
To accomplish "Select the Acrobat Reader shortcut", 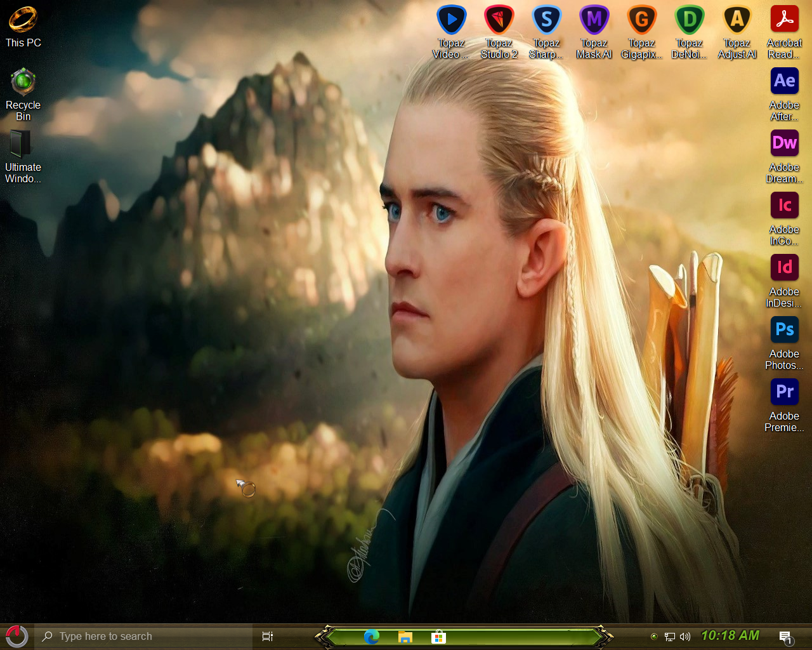I will pyautogui.click(x=784, y=32).
